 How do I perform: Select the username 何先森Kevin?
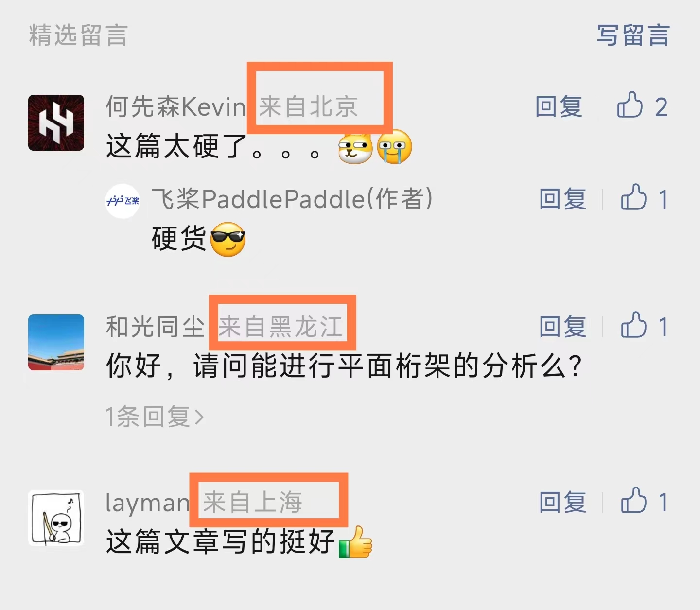coord(176,106)
